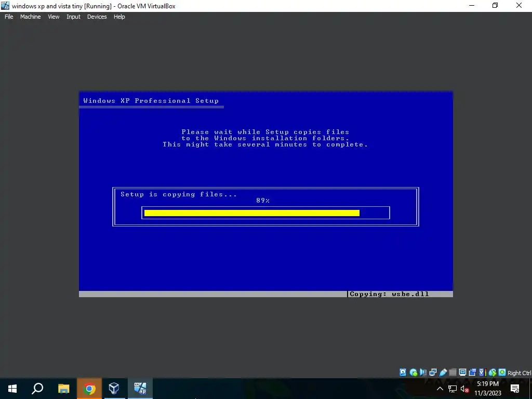Open File Explorer from the taskbar

pyautogui.click(x=63, y=389)
